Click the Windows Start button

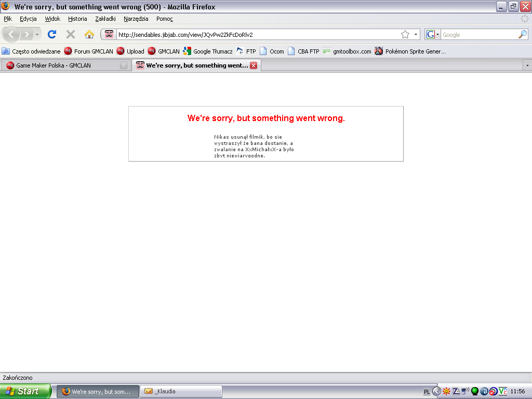tap(25, 391)
